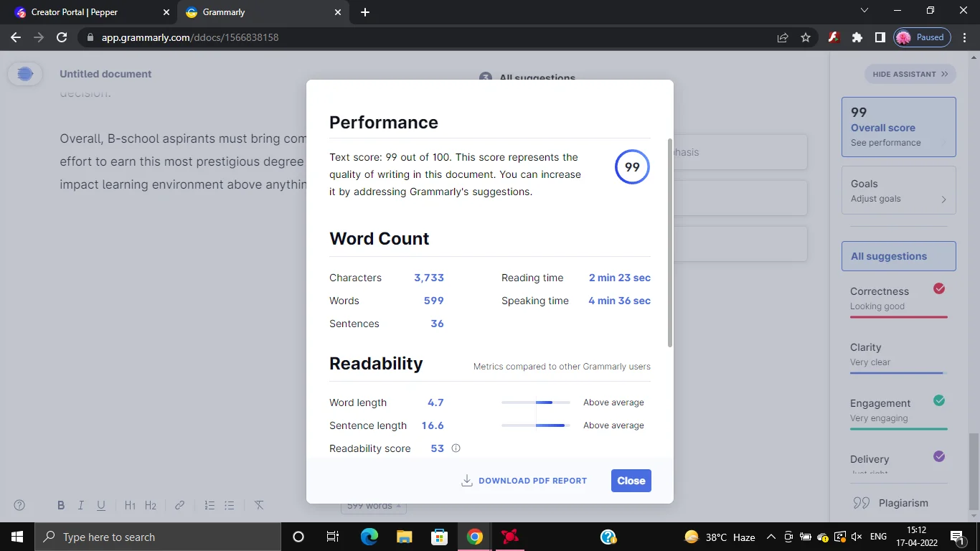Download the PDF report
This screenshot has width=980, height=551.
point(532,481)
